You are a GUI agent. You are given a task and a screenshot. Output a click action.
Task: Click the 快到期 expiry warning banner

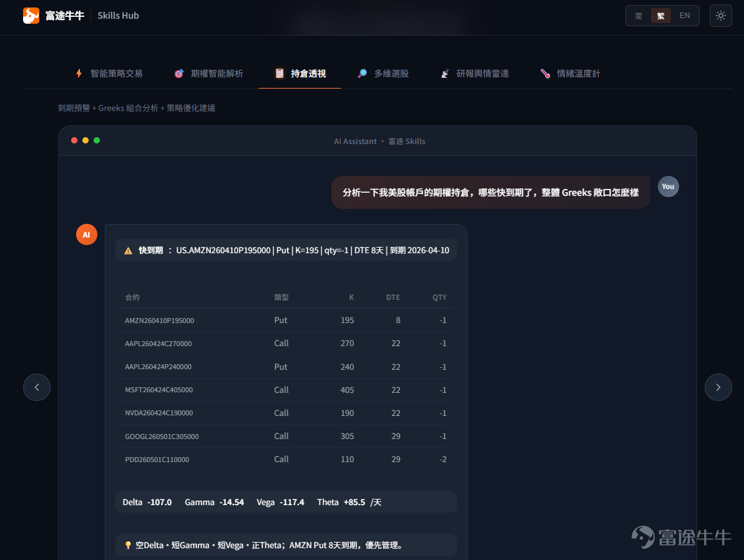pyautogui.click(x=286, y=250)
